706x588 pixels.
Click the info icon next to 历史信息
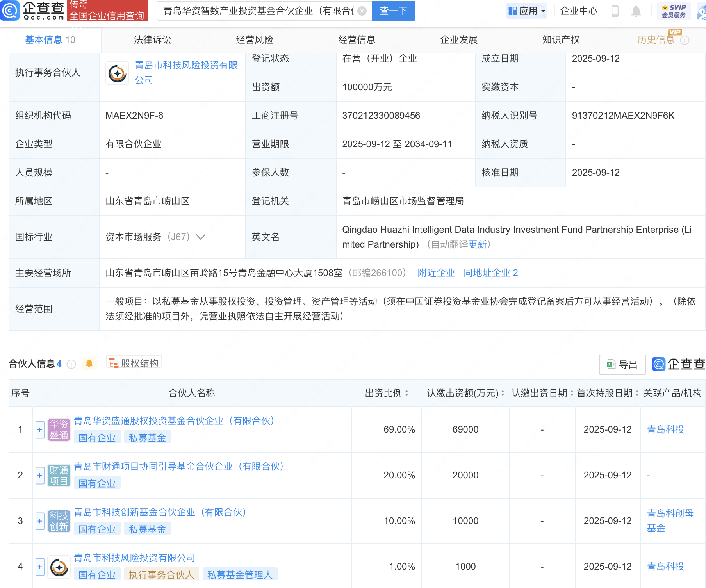click(685, 40)
